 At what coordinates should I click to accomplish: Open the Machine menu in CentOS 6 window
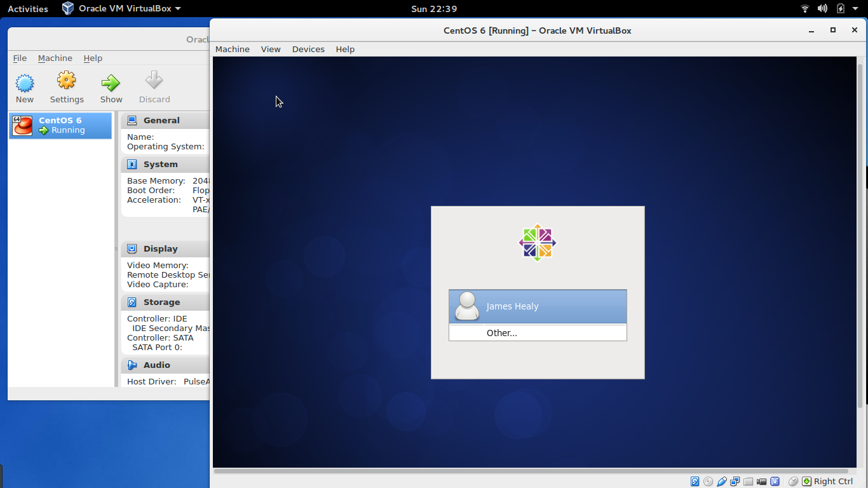pyautogui.click(x=233, y=49)
